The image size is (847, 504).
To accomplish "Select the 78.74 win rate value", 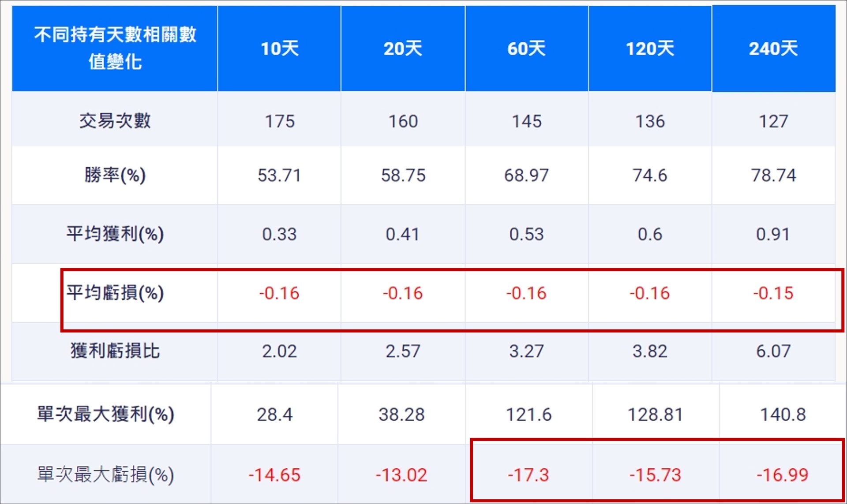I will click(x=773, y=175).
